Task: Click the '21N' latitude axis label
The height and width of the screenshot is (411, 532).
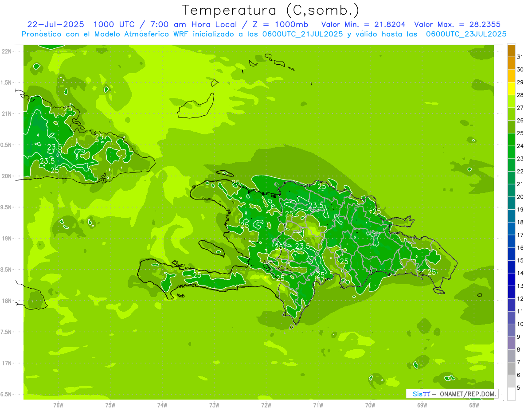Action: pos(7,114)
